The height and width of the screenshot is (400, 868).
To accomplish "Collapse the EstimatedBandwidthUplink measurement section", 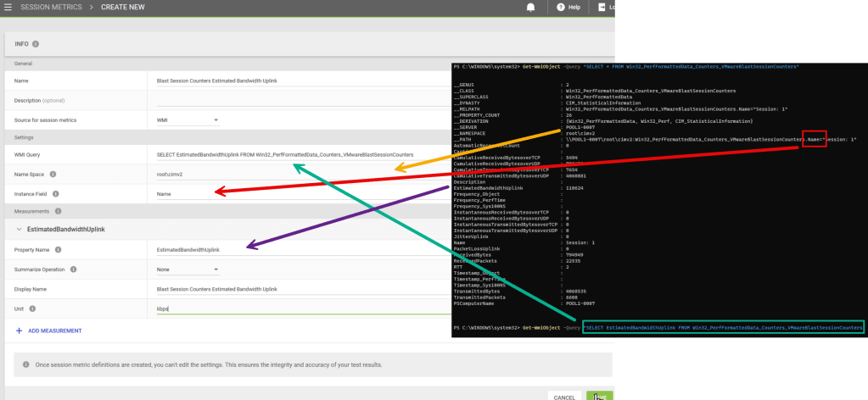I will tap(19, 230).
